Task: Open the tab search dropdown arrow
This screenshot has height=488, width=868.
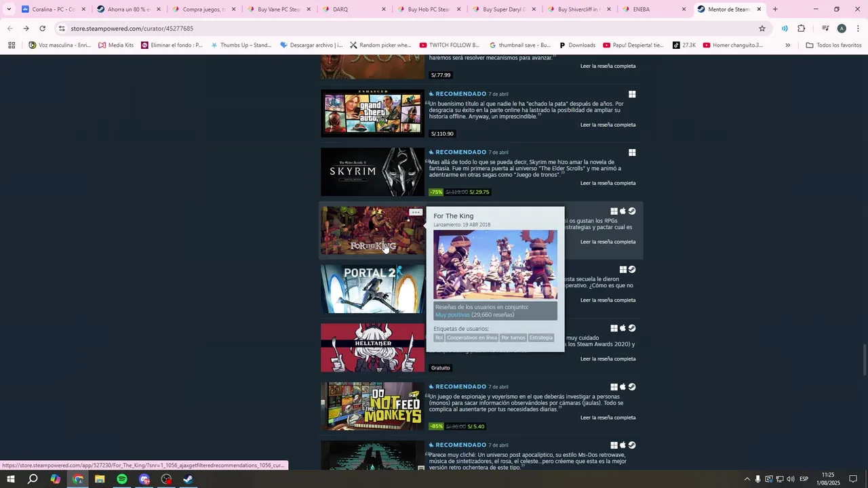Action: [x=9, y=9]
